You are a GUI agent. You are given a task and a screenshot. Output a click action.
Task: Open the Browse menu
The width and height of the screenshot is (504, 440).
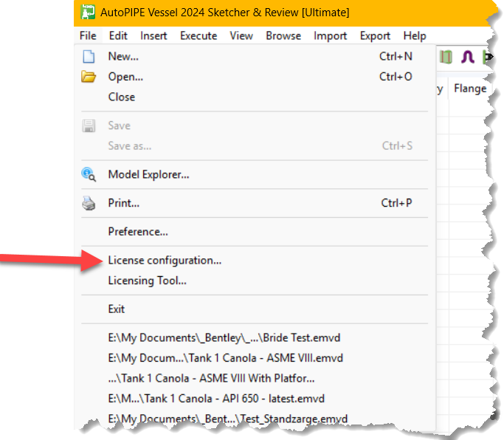point(283,35)
